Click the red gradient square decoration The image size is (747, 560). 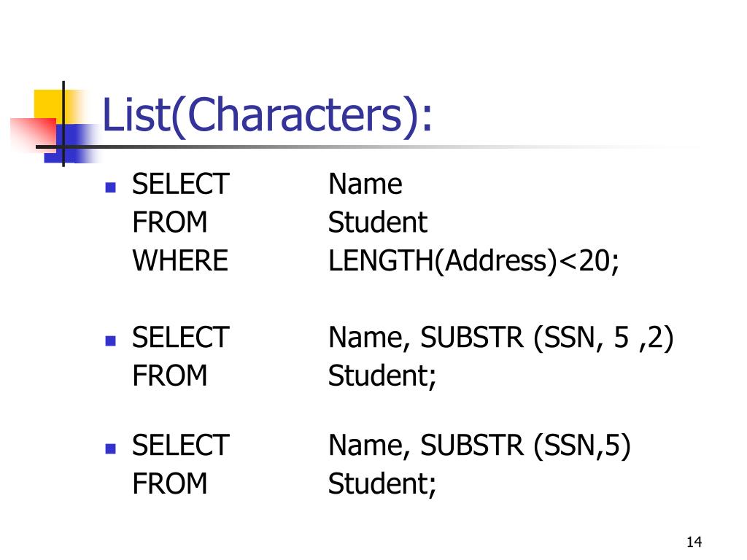34,134
